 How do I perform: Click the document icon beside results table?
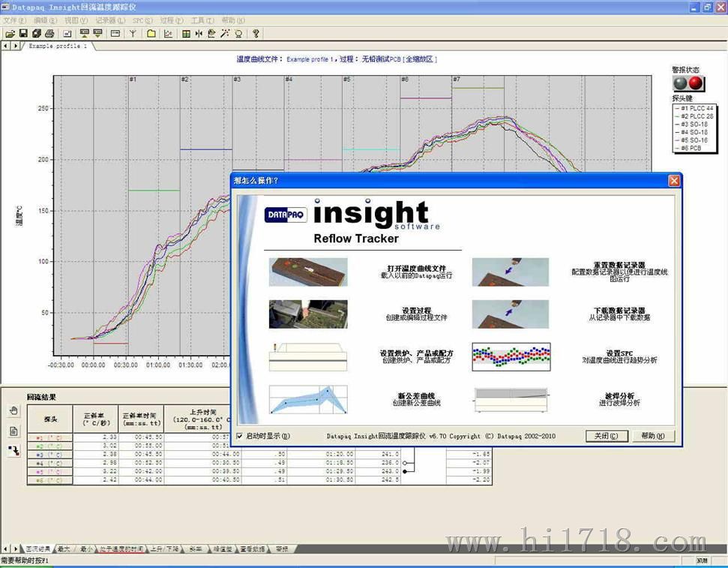pos(13,431)
